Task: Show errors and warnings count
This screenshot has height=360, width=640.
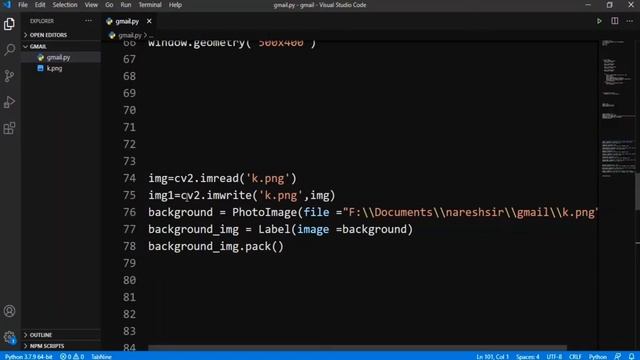Action: pos(72,356)
